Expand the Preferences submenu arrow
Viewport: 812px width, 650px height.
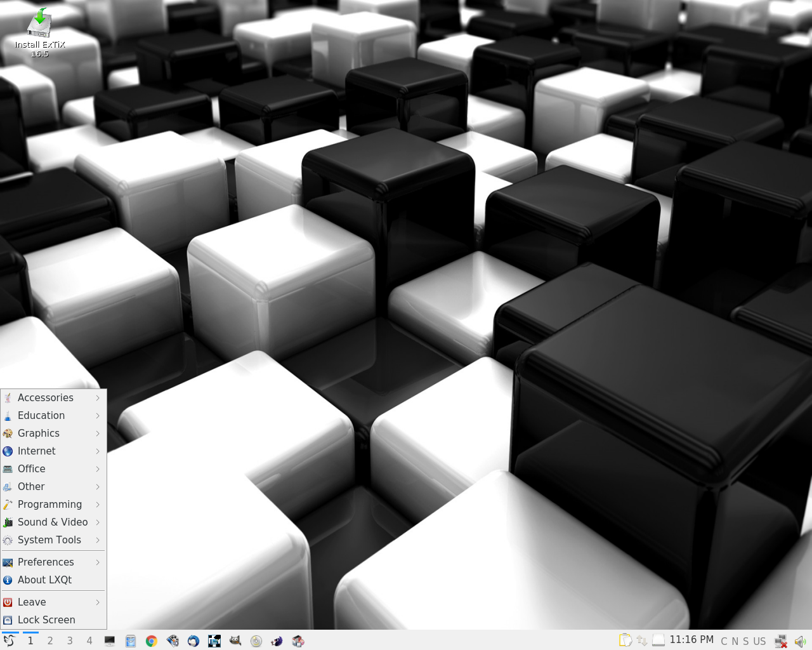(98, 562)
